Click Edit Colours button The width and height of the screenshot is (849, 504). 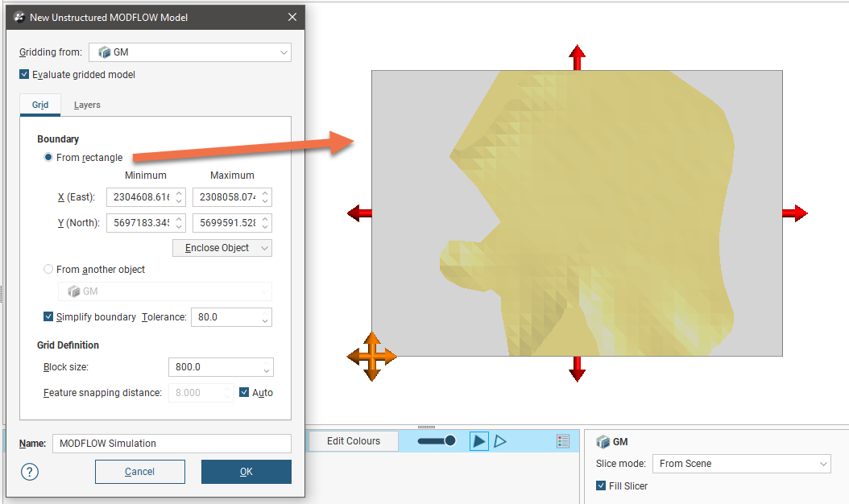coord(354,441)
